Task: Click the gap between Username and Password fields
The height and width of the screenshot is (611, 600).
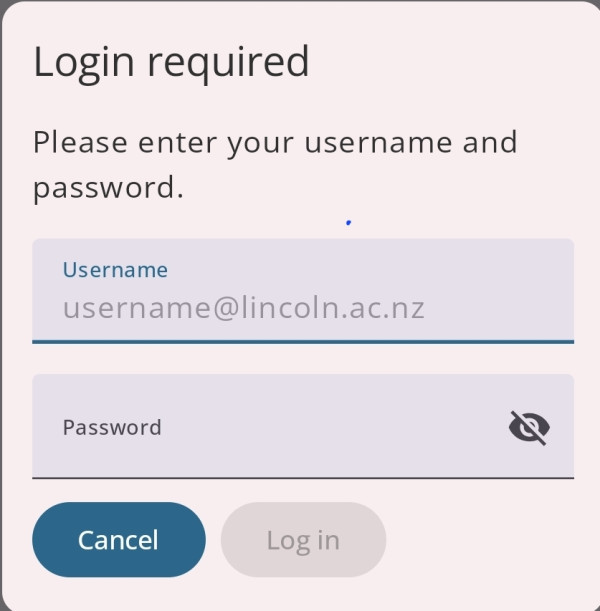Action: pyautogui.click(x=303, y=359)
